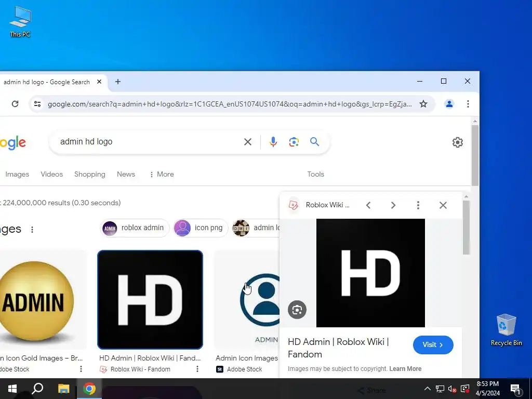Viewport: 532px width, 399px height.
Task: Select the black HD logo thumbnail result
Action: [x=150, y=300]
